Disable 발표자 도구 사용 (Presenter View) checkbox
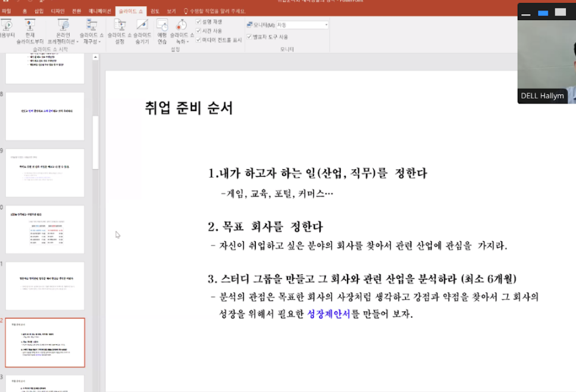 pyautogui.click(x=249, y=37)
